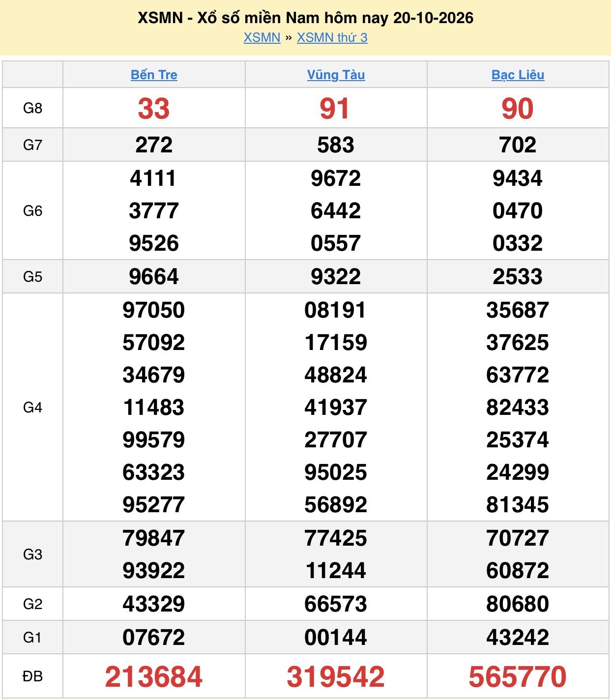611x700 pixels.
Task: Select Bạc Liêu G8 number 90
Action: (x=518, y=109)
